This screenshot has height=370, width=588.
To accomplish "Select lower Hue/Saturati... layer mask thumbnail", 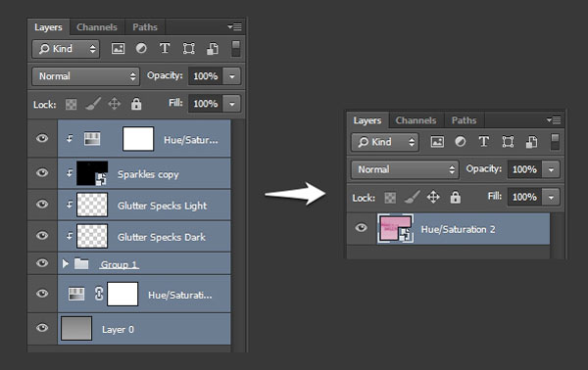I will 122,294.
